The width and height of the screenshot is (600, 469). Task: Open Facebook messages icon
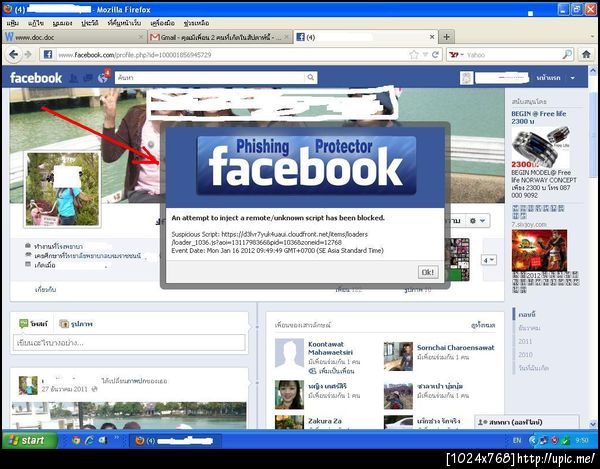pyautogui.click(x=88, y=78)
